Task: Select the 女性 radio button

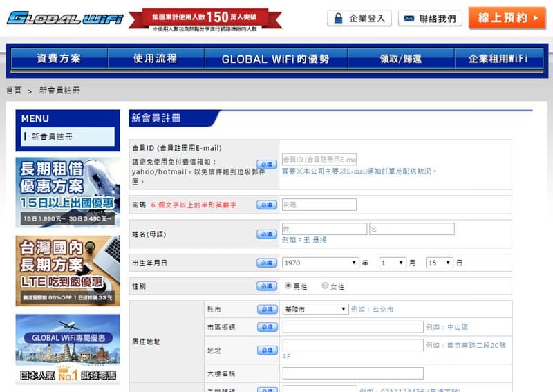Action: coord(325,286)
